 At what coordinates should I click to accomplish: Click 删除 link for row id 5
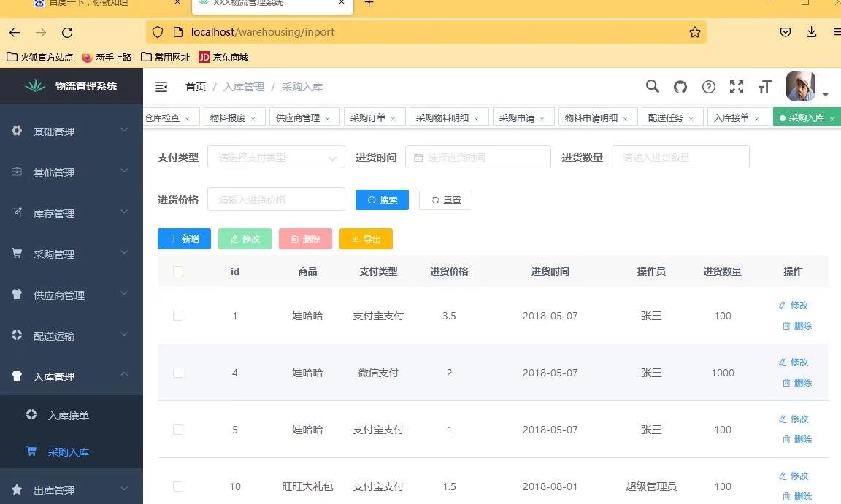point(797,439)
